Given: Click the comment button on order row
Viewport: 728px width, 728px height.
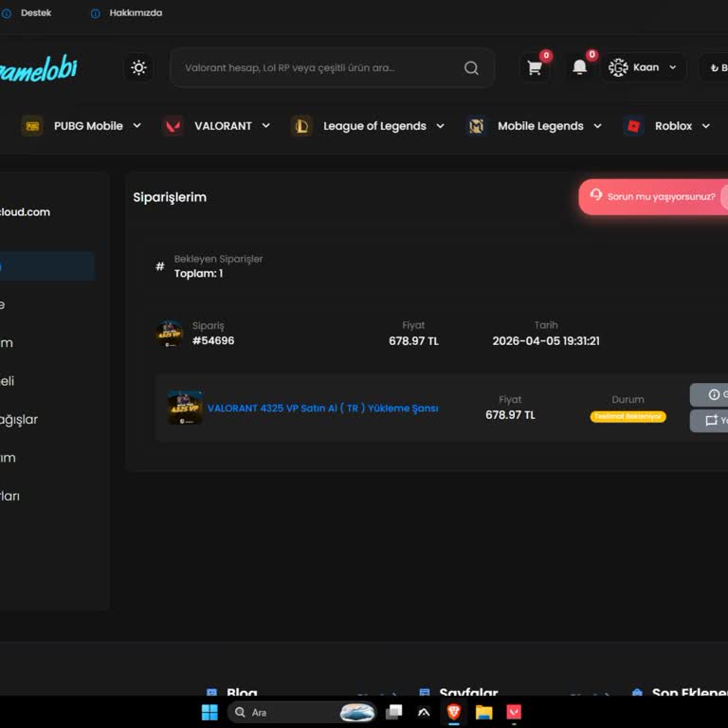Looking at the screenshot, I should 709,421.
